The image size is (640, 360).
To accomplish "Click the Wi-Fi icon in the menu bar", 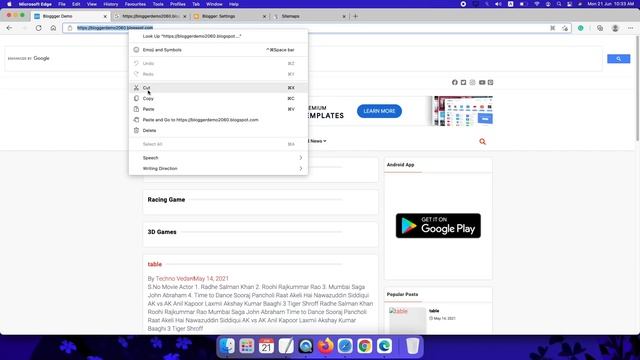I will point(537,4).
